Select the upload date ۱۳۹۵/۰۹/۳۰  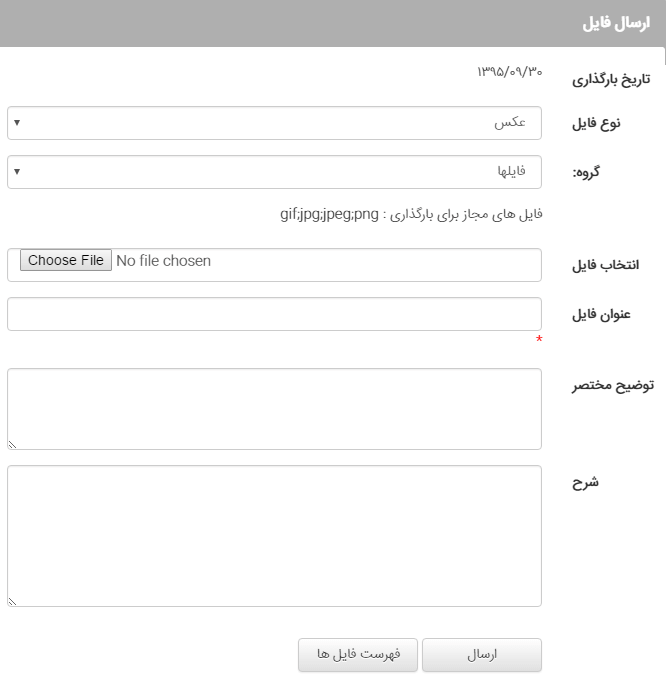click(509, 72)
